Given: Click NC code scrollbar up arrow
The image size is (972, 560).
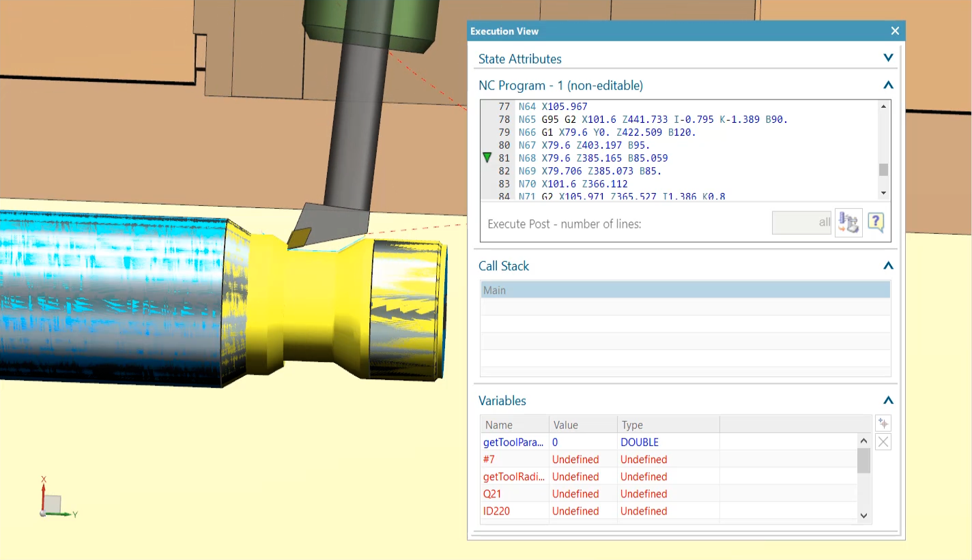Looking at the screenshot, I should (x=883, y=107).
